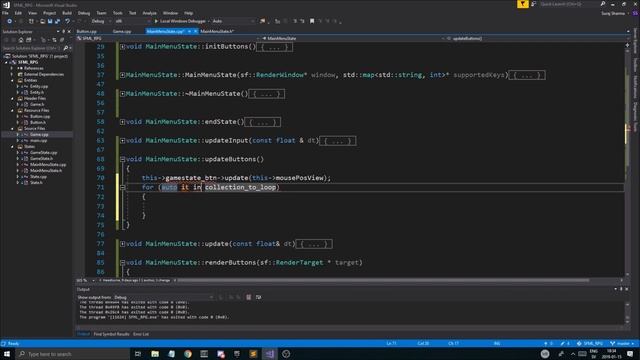Open the Analyze menu
640x360 pixels.
pyautogui.click(x=149, y=13)
